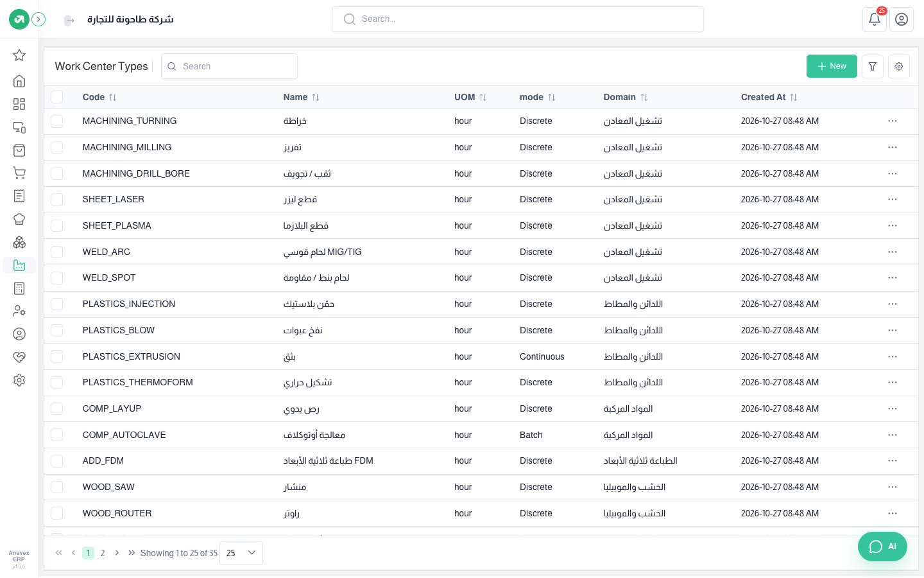The image size is (924, 578).
Task: Open the shopping cart icon in the sidebar
Action: (x=19, y=173)
